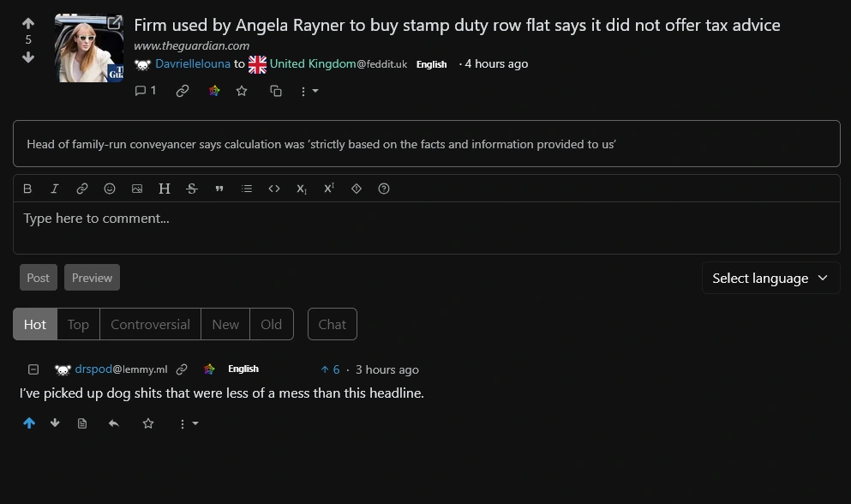Upvote the post by Davriellelouna
Image resolution: width=851 pixels, height=504 pixels.
pyautogui.click(x=27, y=23)
